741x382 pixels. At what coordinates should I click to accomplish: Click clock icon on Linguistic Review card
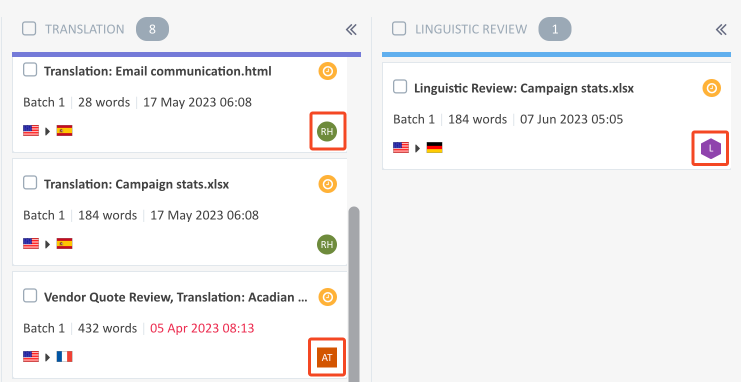coord(712,88)
